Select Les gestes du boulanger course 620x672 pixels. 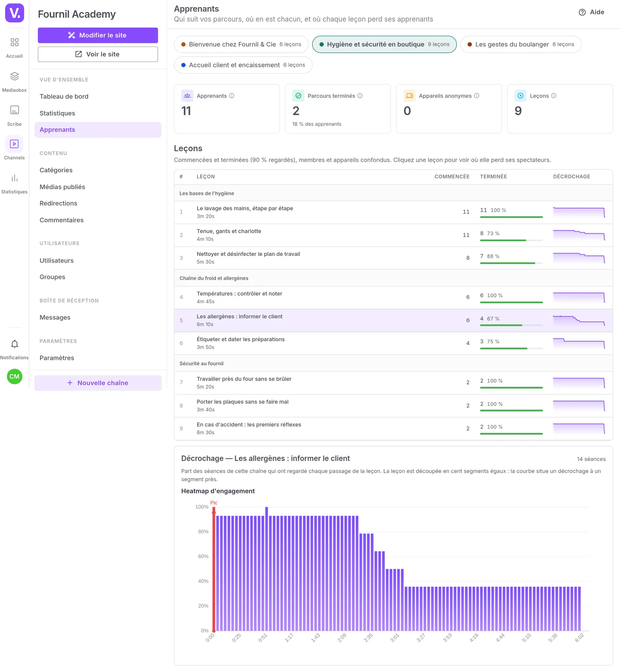(521, 44)
